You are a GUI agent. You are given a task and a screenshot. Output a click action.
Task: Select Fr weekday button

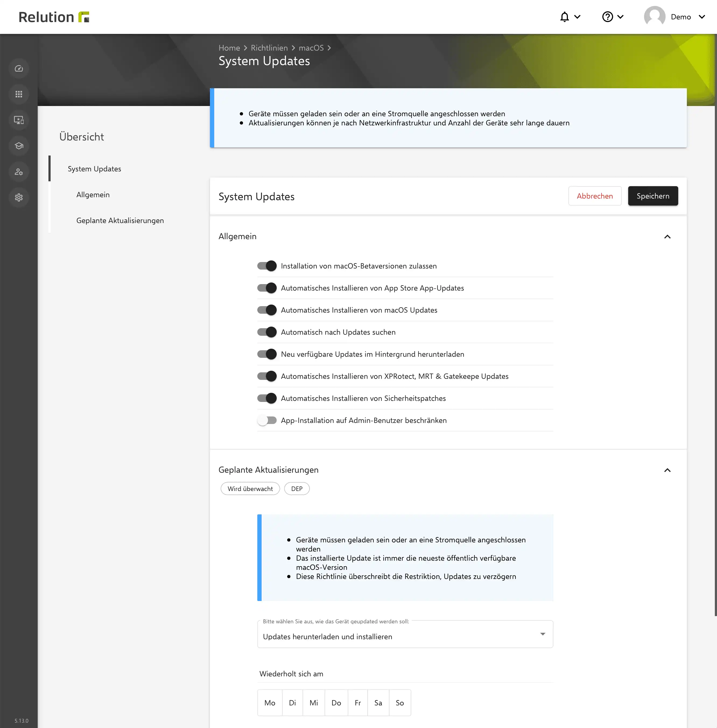click(x=358, y=703)
